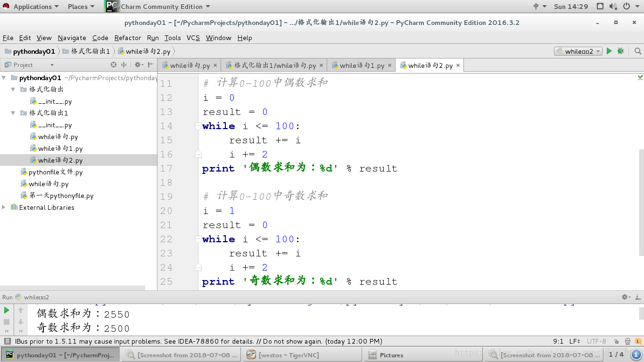Open clock Sun 14:29 in top bar
644x362 pixels.
point(571,7)
